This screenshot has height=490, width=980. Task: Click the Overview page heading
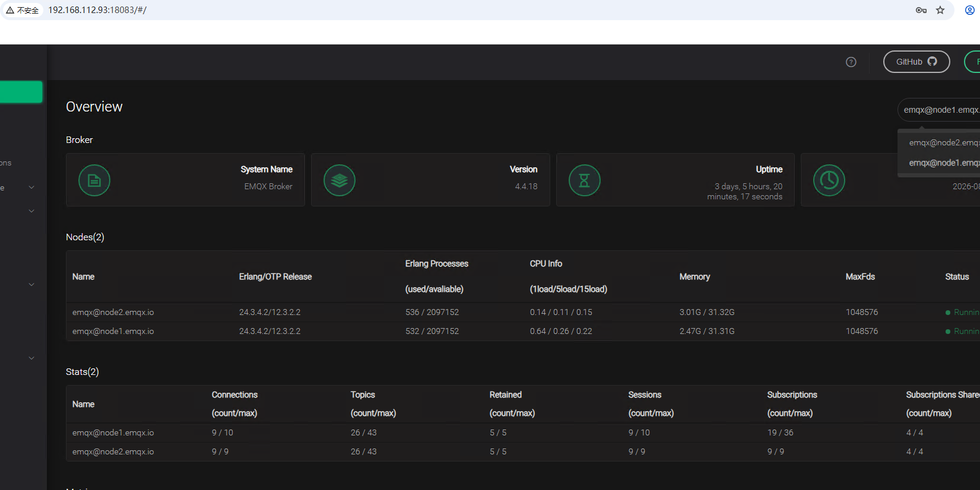[94, 107]
